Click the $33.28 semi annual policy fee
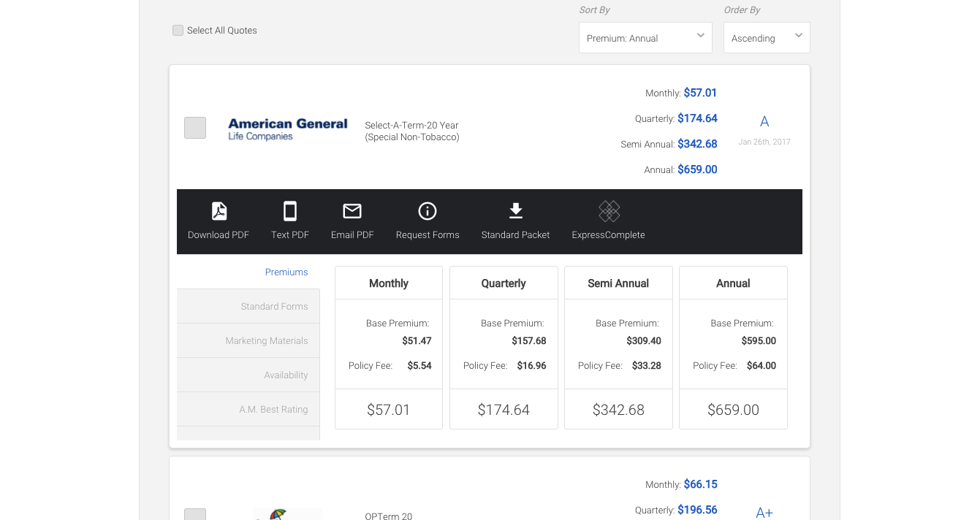The height and width of the screenshot is (520, 980). 646,366
